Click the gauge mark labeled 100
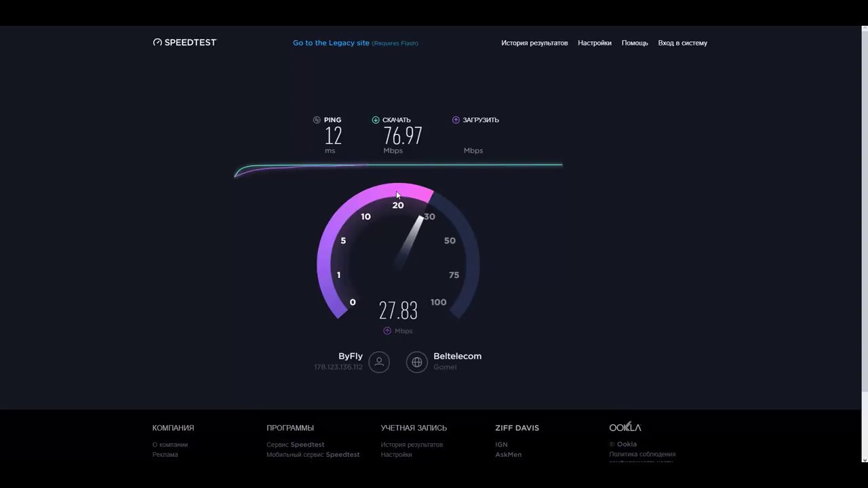This screenshot has width=868, height=488. click(438, 302)
